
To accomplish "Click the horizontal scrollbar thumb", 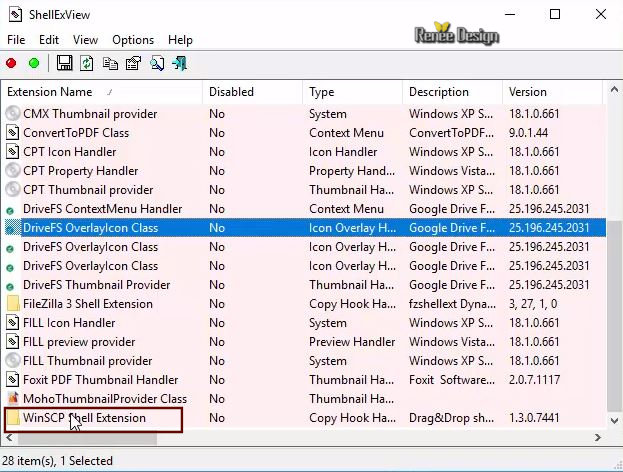I will [87, 438].
